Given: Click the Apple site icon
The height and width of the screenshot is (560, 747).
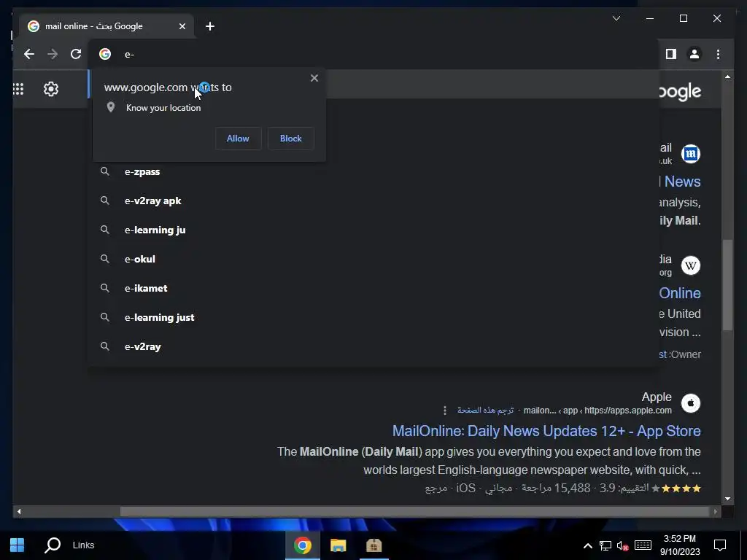Looking at the screenshot, I should (691, 403).
